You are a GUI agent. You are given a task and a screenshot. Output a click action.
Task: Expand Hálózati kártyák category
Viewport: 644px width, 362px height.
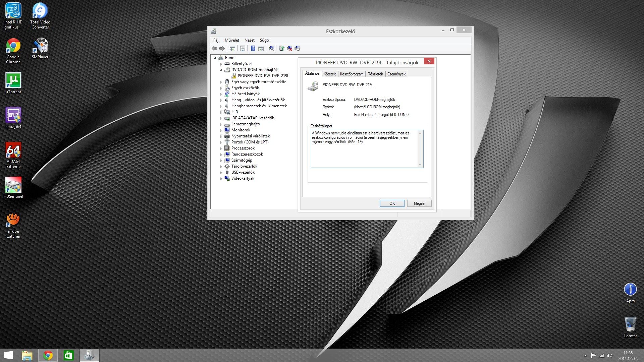coord(221,94)
